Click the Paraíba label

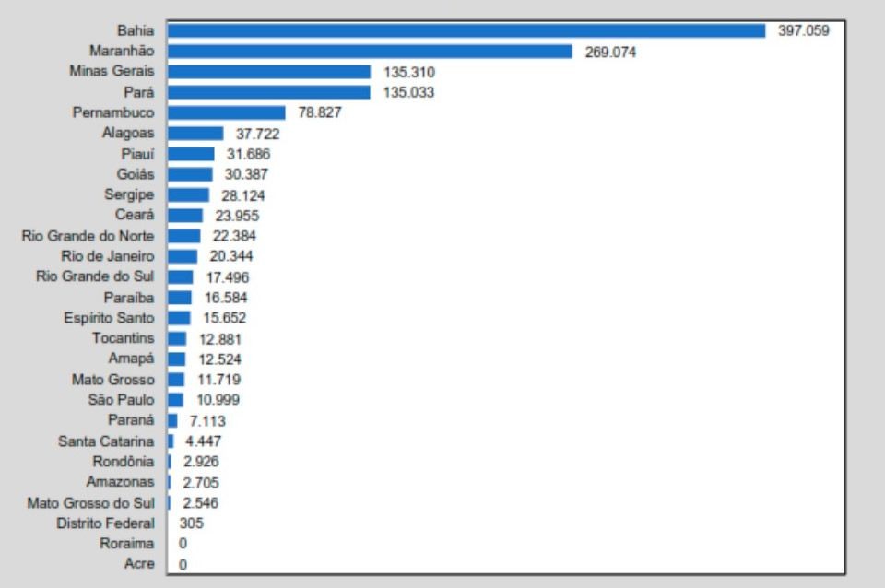point(129,298)
